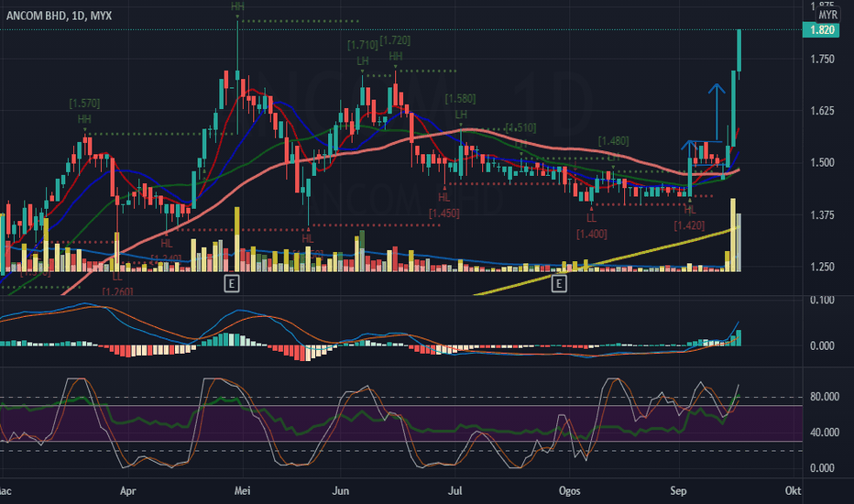
Task: Click the ANCOM BHD, 1D, MYX chart title
Action: pyautogui.click(x=59, y=16)
